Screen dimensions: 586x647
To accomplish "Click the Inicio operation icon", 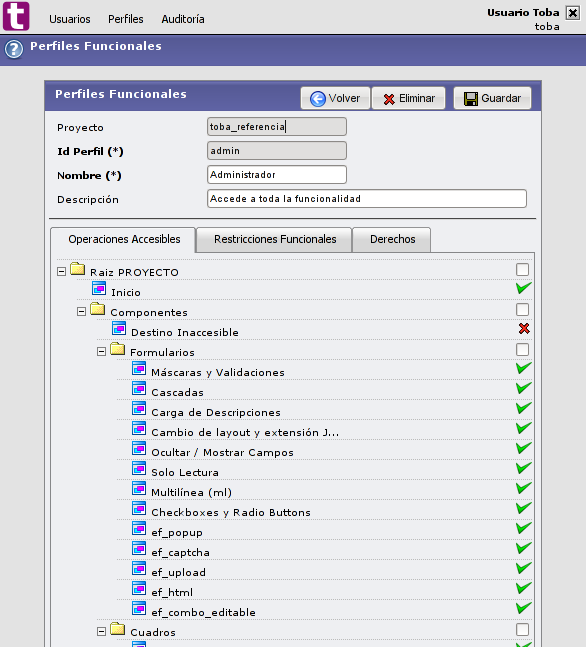I will coord(99,288).
